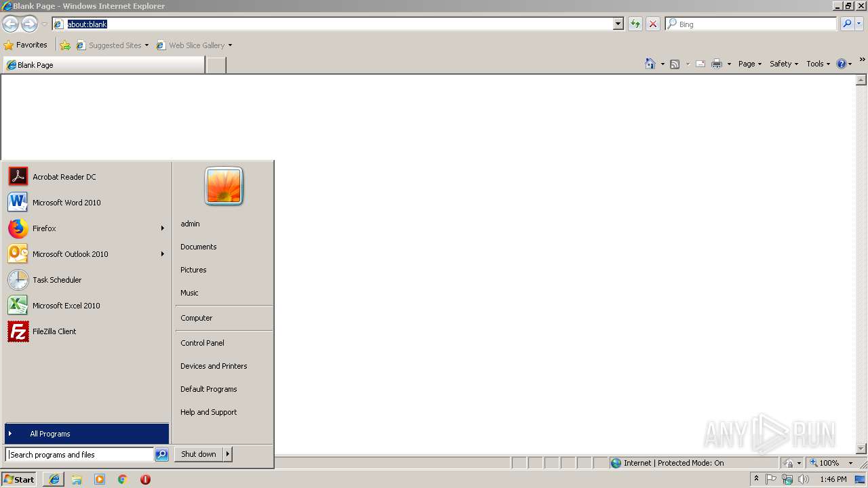The image size is (868, 488).
Task: Click the Read mail icon
Action: click(701, 64)
